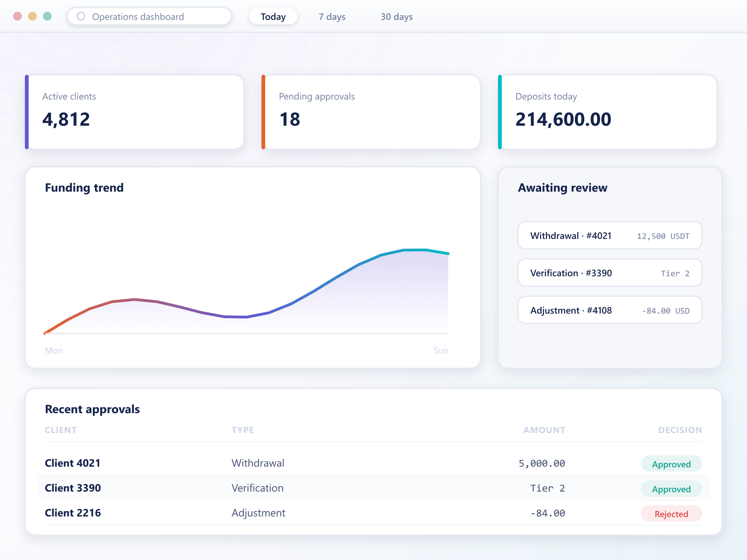Click the Deposits value 214,600.00
Image resolution: width=747 pixels, height=560 pixels.
point(563,119)
